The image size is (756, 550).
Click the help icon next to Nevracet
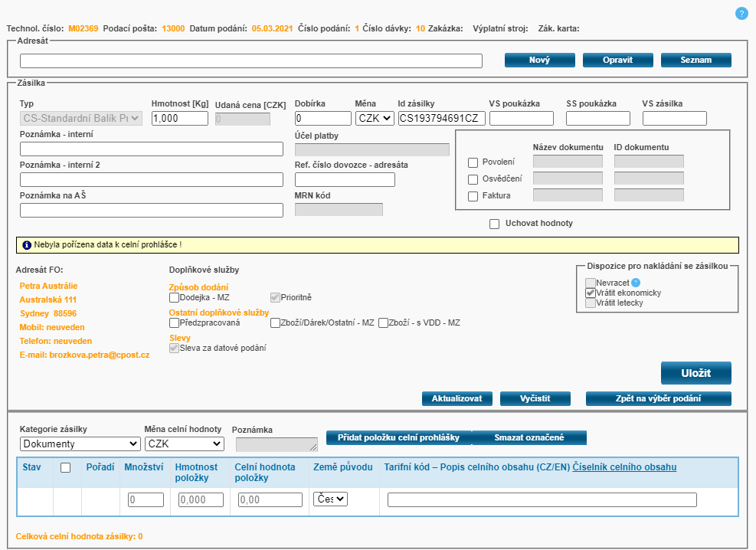coord(635,283)
